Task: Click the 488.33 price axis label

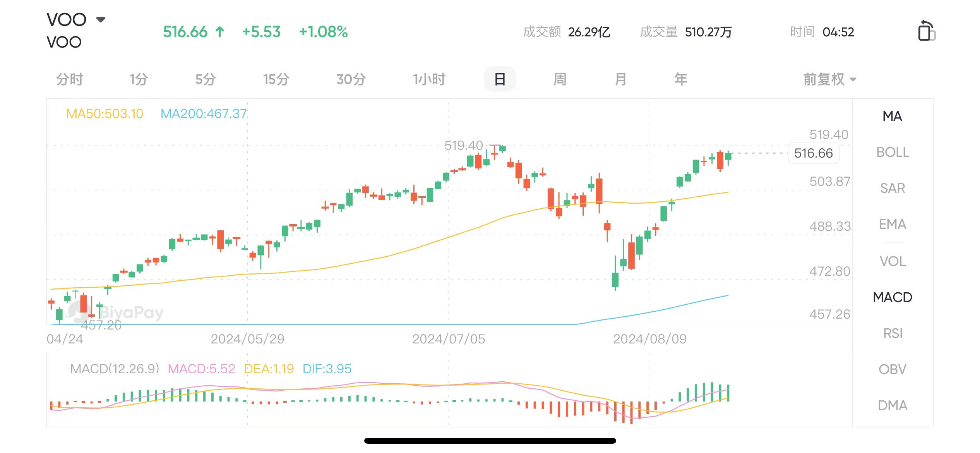Action: pos(830,226)
